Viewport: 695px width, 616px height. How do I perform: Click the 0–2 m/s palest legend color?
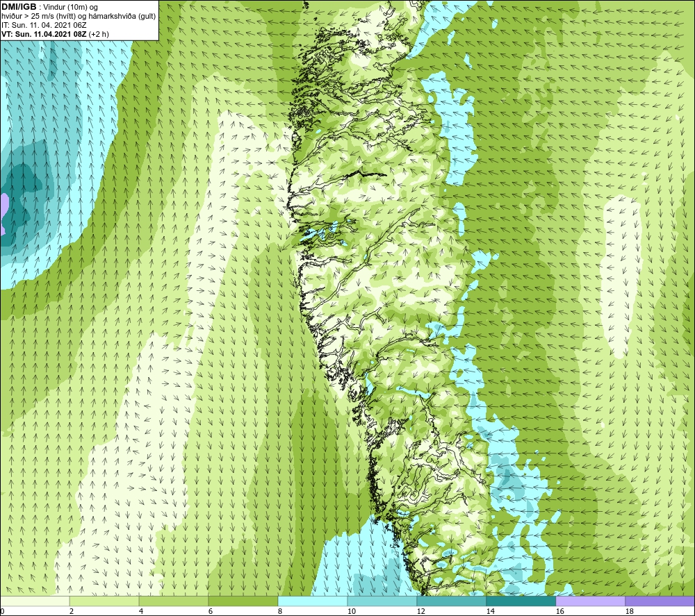pyautogui.click(x=35, y=601)
